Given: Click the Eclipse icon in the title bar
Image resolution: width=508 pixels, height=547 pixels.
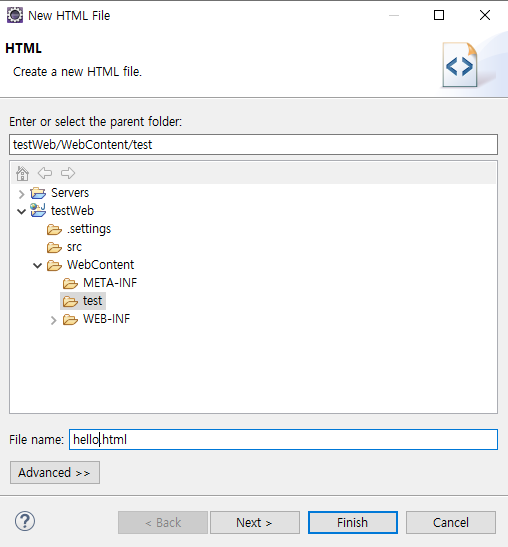Looking at the screenshot, I should click(x=15, y=15).
